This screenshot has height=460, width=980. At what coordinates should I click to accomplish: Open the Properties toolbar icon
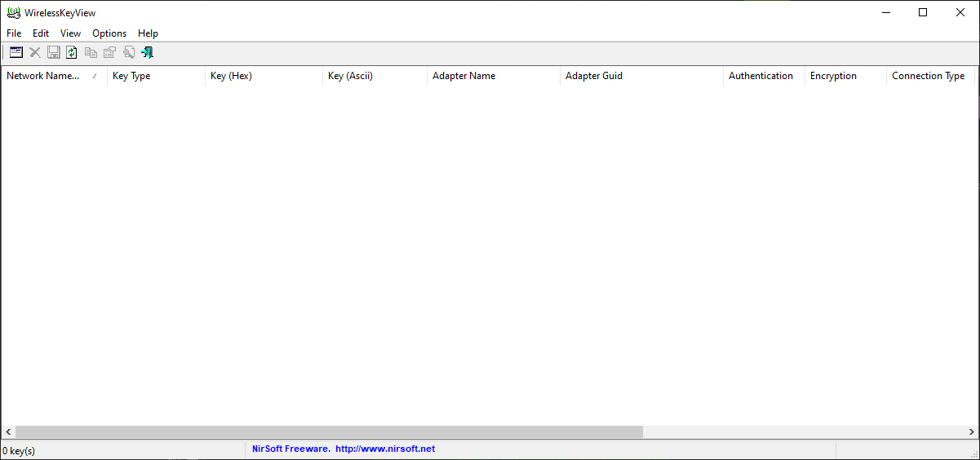[x=109, y=52]
